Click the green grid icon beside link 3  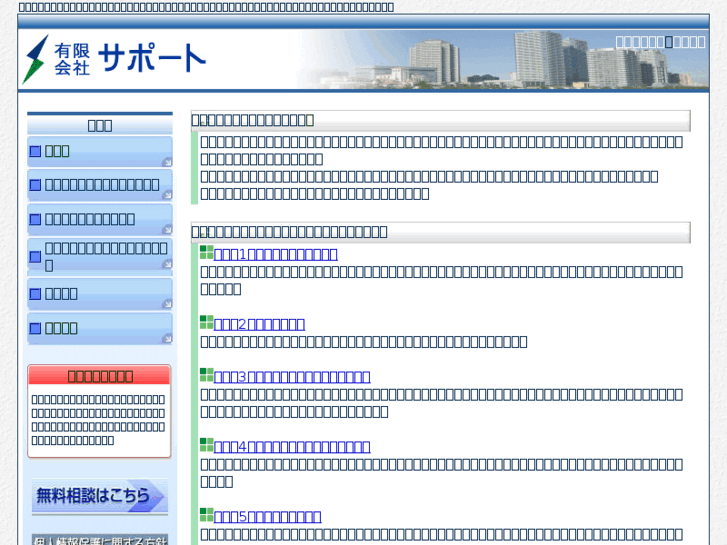coord(206,375)
